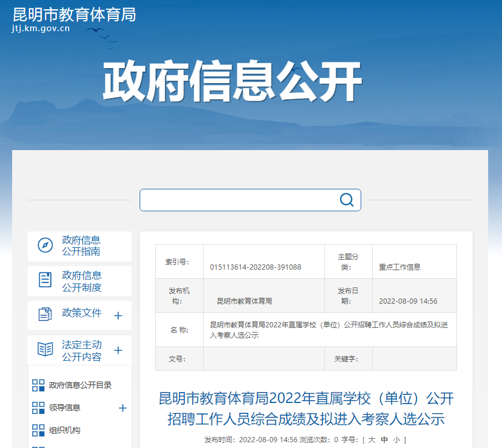Click 重点工作信息 category value
The image size is (502, 448).
coord(399,267)
